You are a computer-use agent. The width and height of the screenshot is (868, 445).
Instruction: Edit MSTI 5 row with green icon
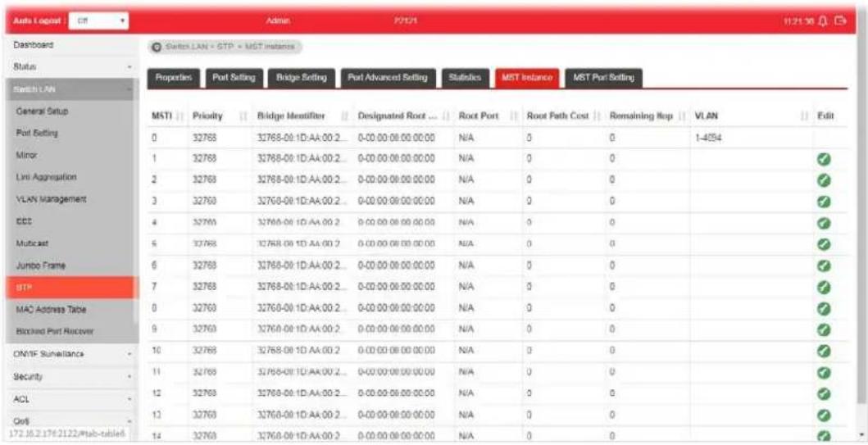point(825,244)
